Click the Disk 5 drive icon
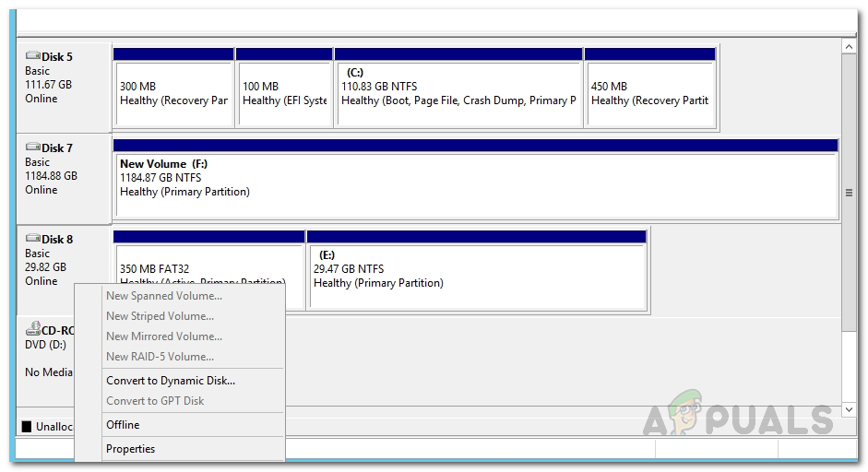Viewport: 868px width, 472px height. click(x=33, y=56)
